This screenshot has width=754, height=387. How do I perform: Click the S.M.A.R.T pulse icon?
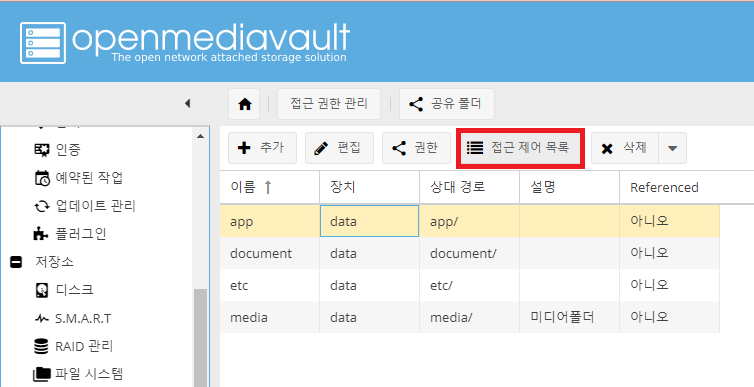pos(42,318)
